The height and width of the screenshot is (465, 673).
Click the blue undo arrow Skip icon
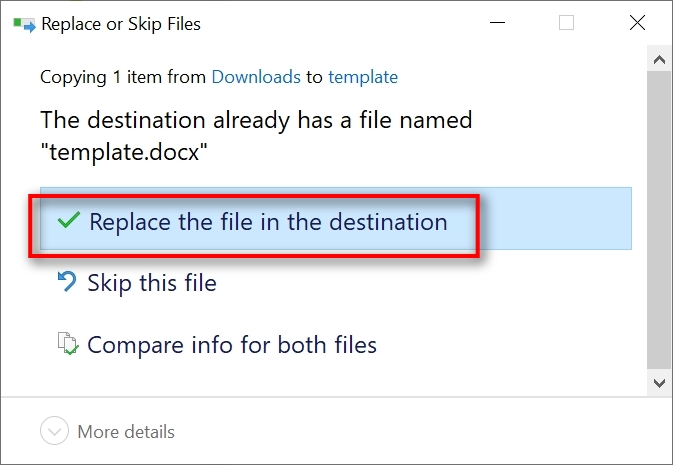point(67,282)
